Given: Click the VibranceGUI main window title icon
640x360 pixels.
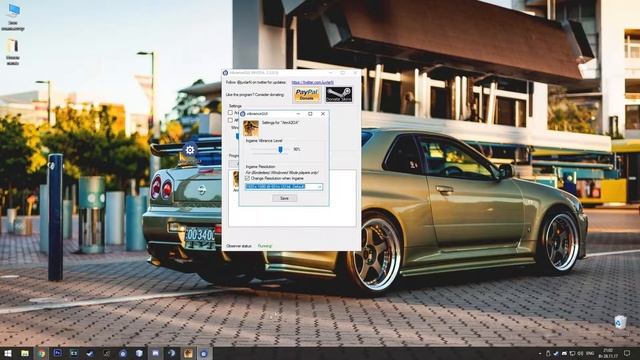Looking at the screenshot, I should click(x=225, y=73).
